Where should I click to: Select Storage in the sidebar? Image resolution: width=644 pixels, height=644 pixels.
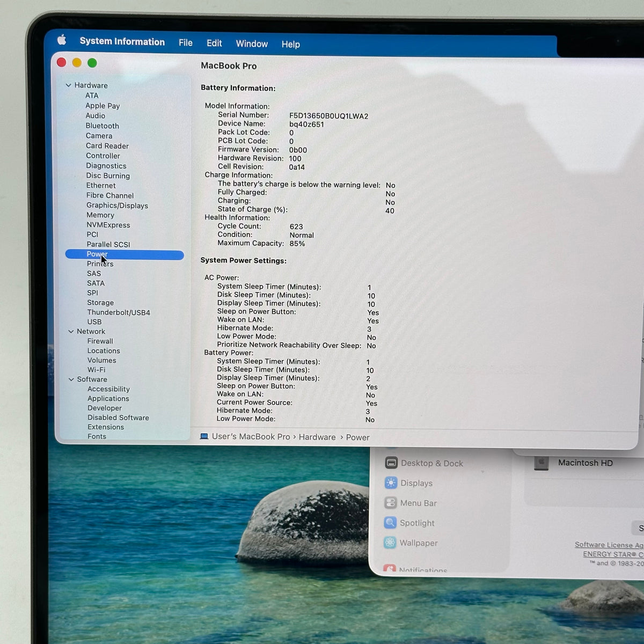100,303
